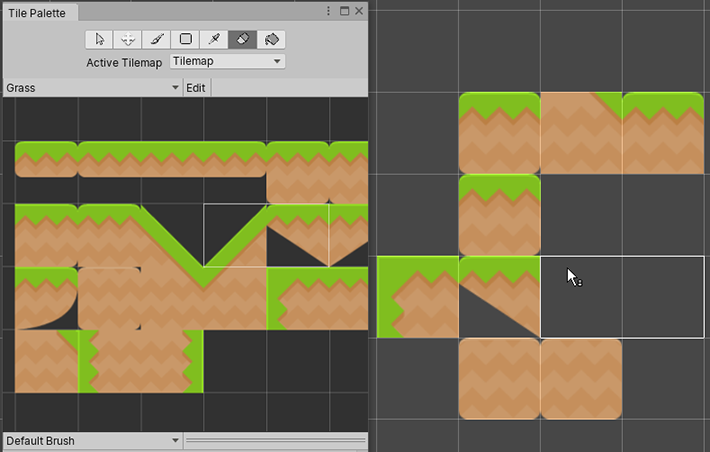The height and width of the screenshot is (452, 710).
Task: Choose the Select tool arrow icon
Action: pos(99,39)
